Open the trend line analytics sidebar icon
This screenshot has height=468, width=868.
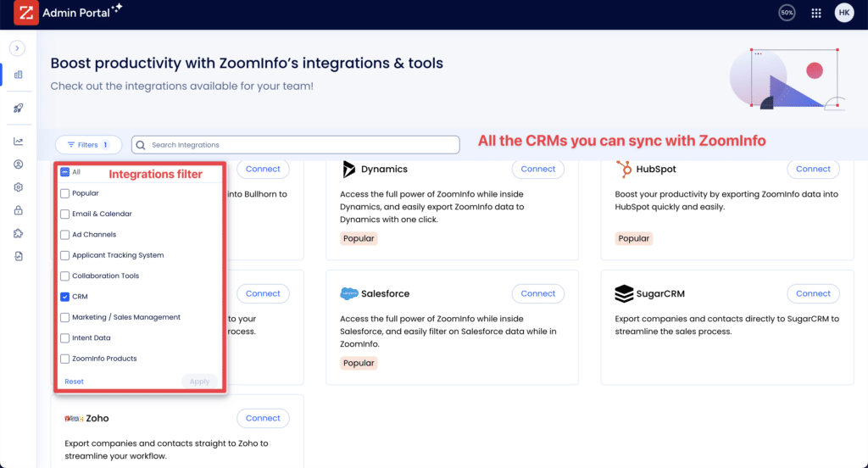[19, 142]
